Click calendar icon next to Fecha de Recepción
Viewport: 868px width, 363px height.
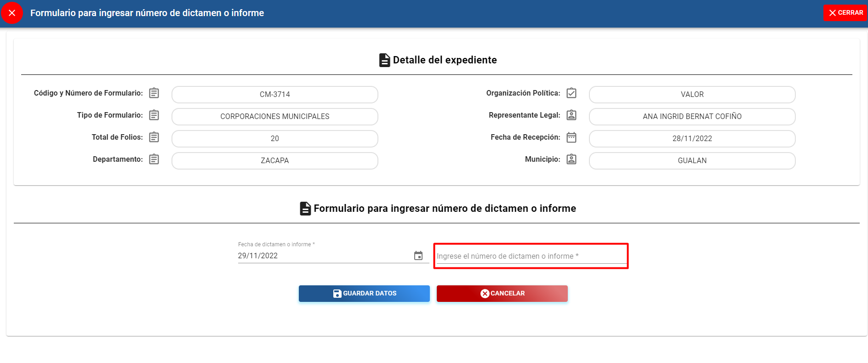tap(571, 137)
